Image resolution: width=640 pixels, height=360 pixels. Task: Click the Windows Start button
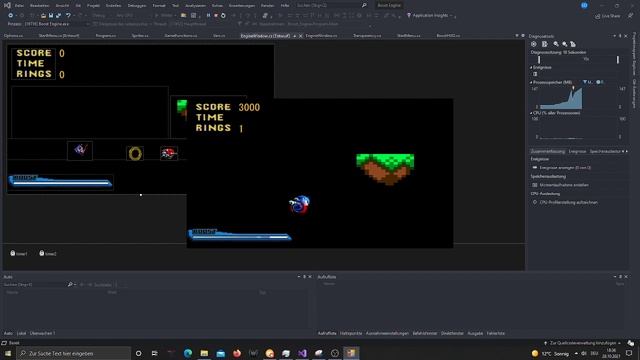8,353
